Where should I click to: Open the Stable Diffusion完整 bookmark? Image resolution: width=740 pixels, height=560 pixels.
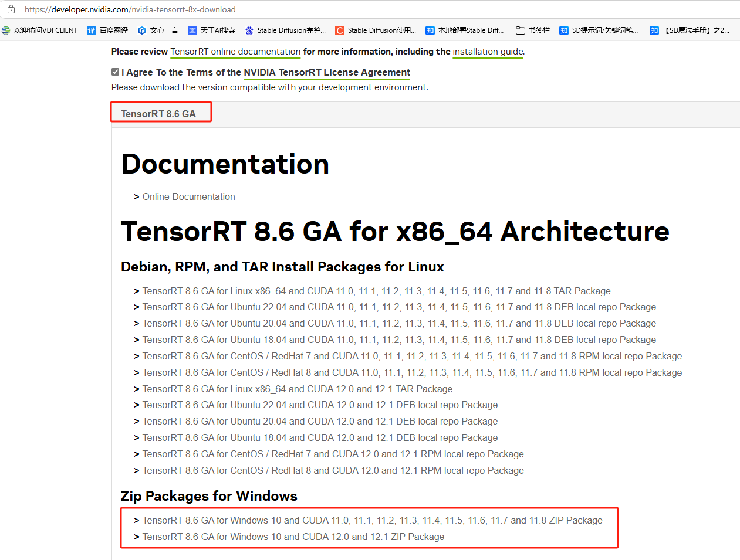point(286,30)
